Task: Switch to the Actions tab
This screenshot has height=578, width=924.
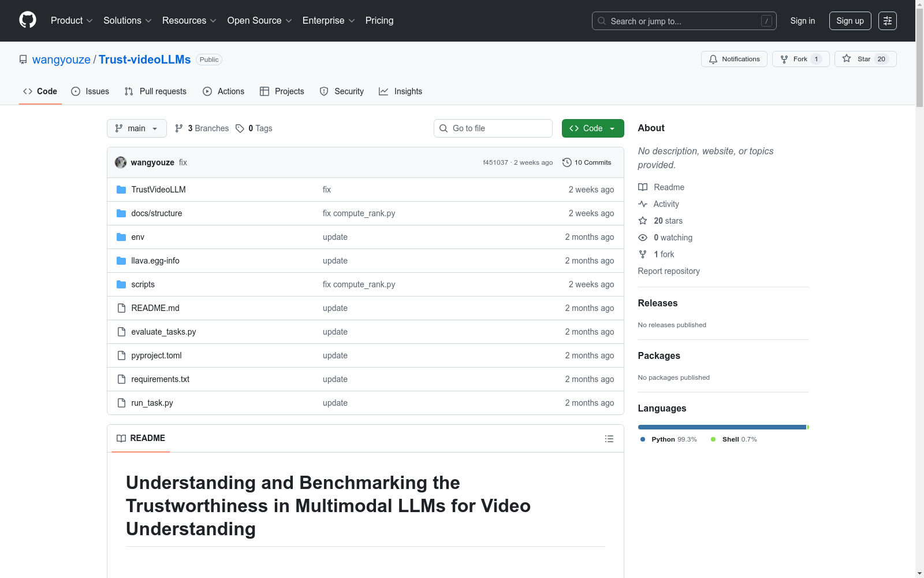Action: (223, 91)
